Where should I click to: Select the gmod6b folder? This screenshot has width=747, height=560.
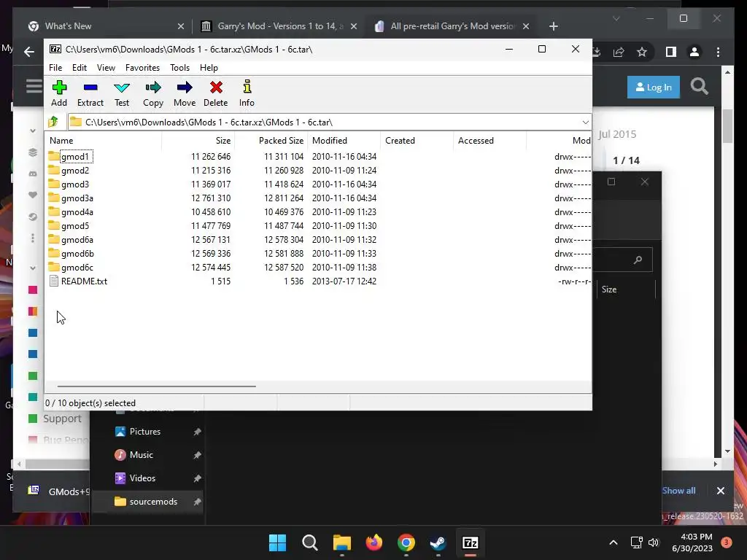point(77,253)
